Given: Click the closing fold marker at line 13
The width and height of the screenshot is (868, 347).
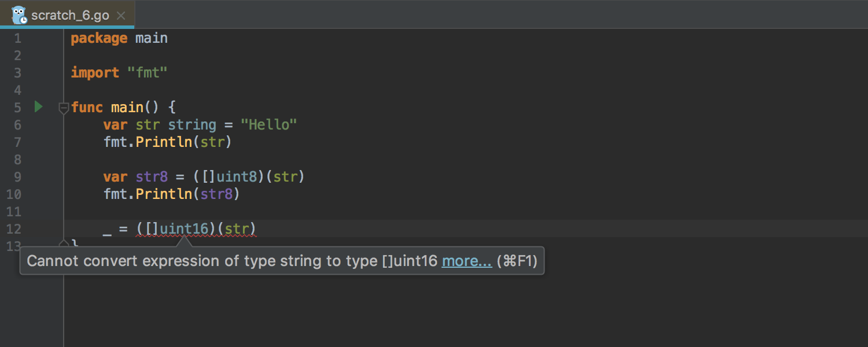Looking at the screenshot, I should tap(64, 243).
